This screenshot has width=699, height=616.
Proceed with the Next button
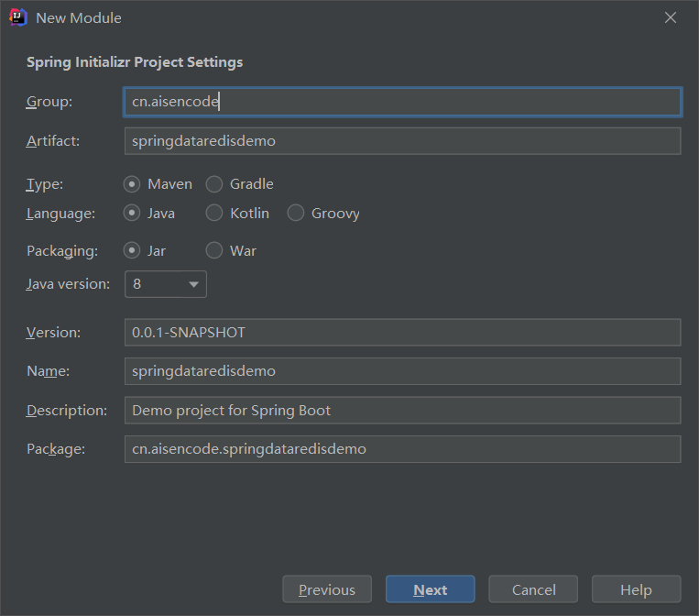(431, 589)
